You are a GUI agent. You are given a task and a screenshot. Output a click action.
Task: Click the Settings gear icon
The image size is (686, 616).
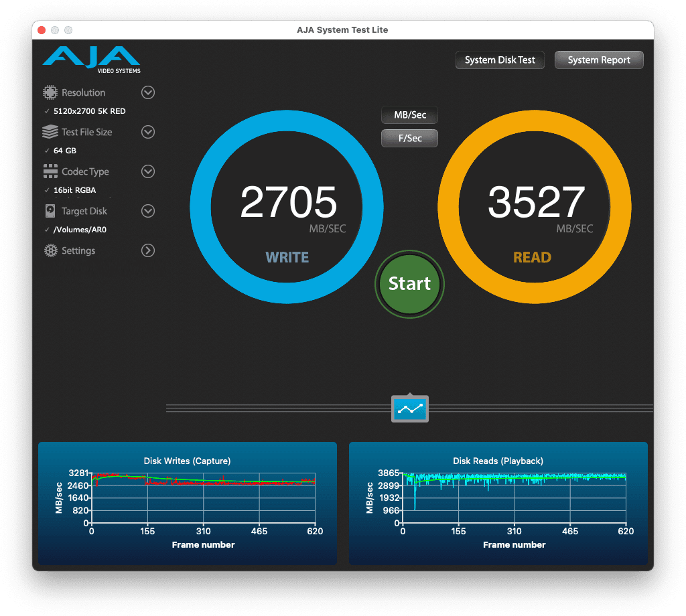tap(51, 250)
